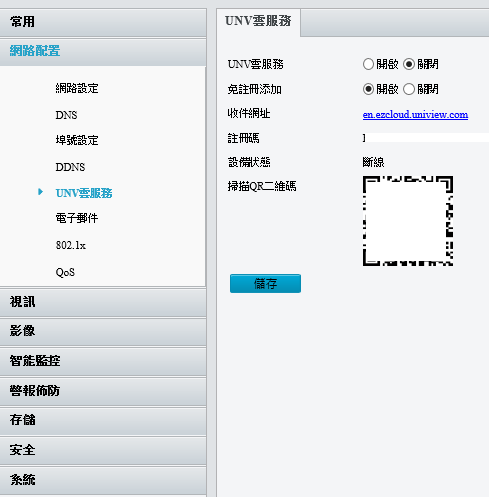
Task: Click the 儲存 save button
Action: (x=265, y=284)
